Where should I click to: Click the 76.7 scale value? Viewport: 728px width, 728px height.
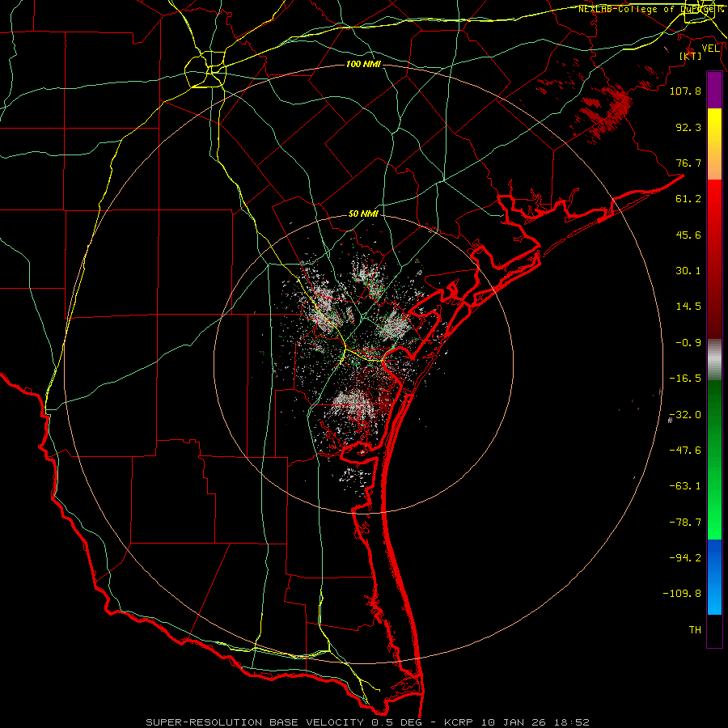[x=688, y=163]
